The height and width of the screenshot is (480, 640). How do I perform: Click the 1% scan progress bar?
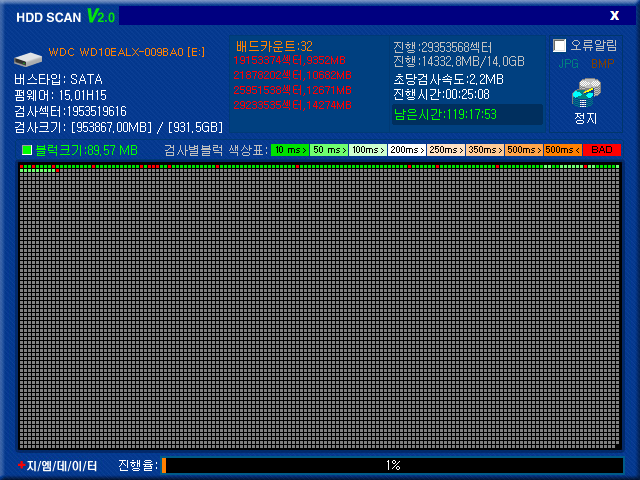pos(393,465)
